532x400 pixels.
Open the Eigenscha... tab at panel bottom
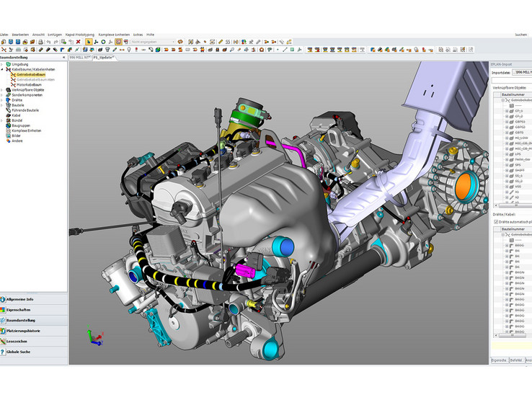[x=500, y=360]
